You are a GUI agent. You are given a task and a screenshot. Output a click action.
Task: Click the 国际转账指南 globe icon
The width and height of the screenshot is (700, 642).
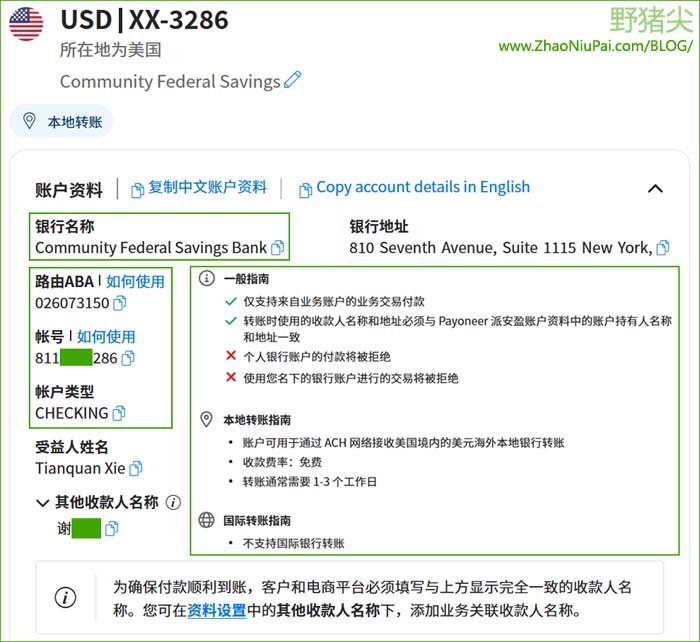206,520
